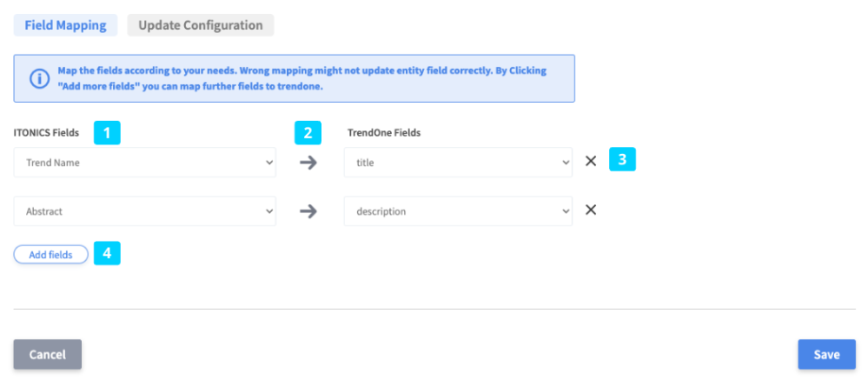868x381 pixels.
Task: Click the number 1 badge beside ITONICS Fields
Action: [x=107, y=133]
